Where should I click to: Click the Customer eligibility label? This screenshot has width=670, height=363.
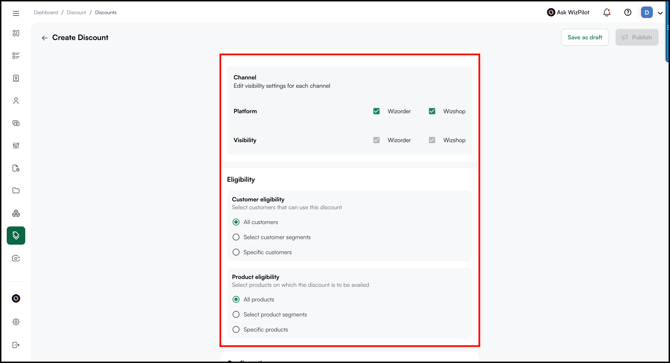(x=258, y=199)
